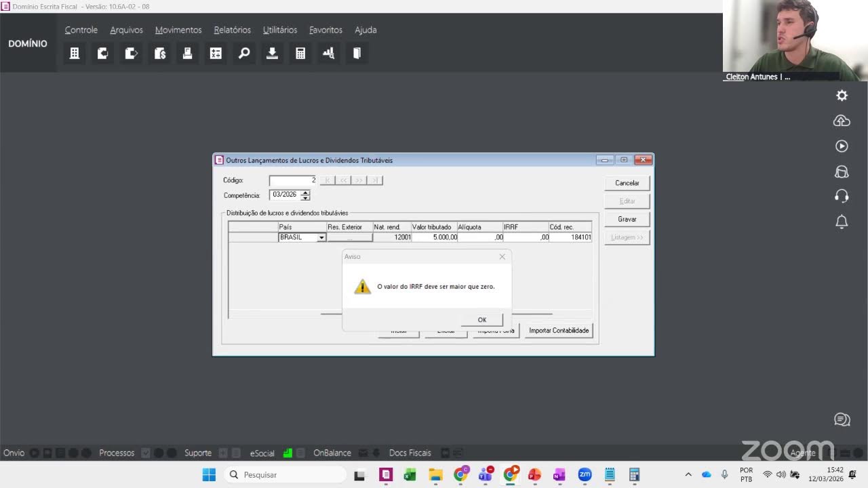Open the Movimentos menu

point(178,30)
